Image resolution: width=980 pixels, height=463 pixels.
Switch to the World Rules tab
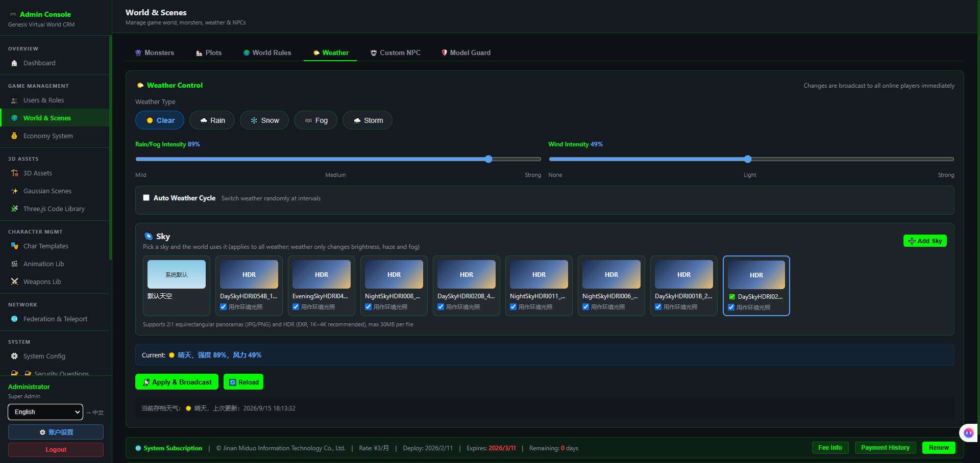point(267,53)
